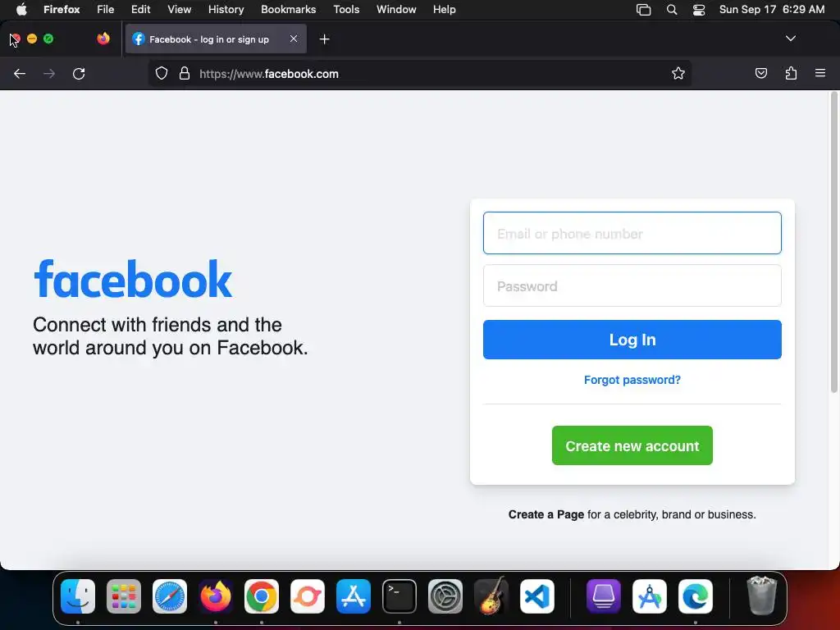This screenshot has height=630, width=840.
Task: Open the Firefox application menu
Action: pyautogui.click(x=62, y=10)
